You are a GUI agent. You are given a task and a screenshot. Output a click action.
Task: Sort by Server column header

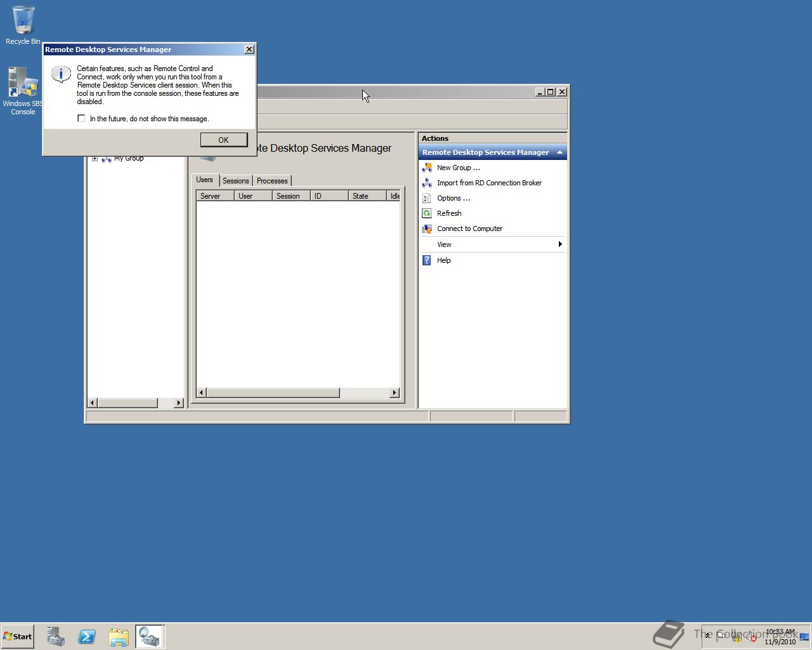pyautogui.click(x=215, y=196)
